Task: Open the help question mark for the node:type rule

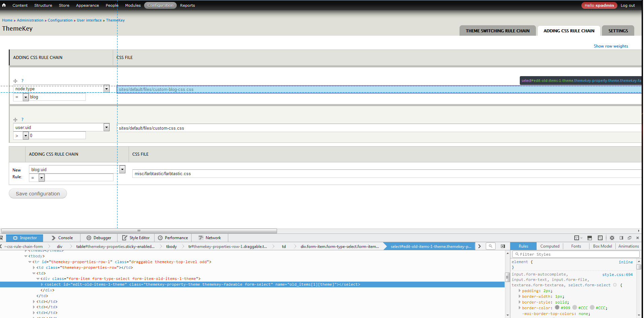Action: [22, 81]
